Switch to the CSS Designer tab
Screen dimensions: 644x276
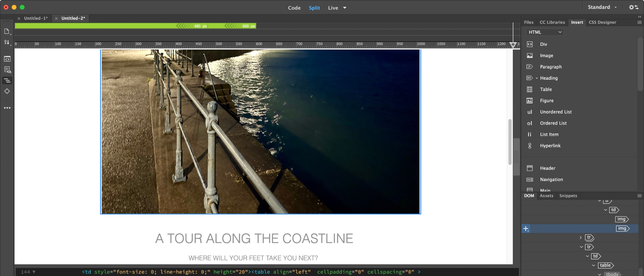(x=602, y=22)
